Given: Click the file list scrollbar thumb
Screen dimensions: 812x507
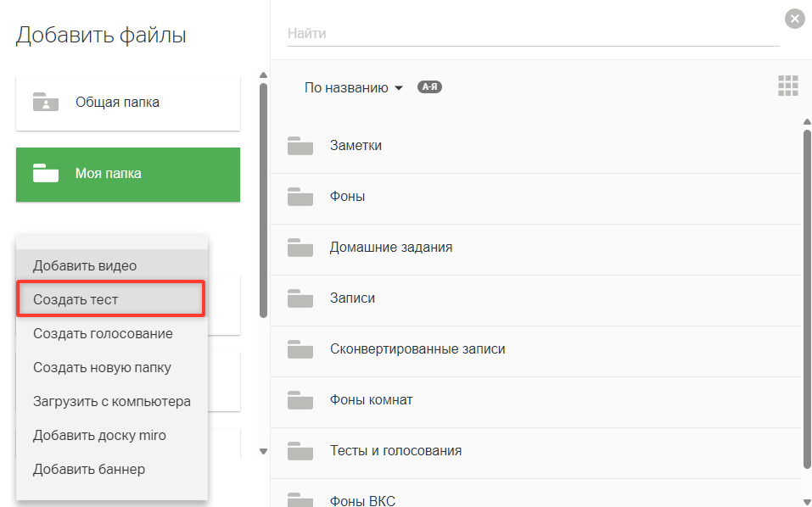Looking at the screenshot, I should 807,299.
